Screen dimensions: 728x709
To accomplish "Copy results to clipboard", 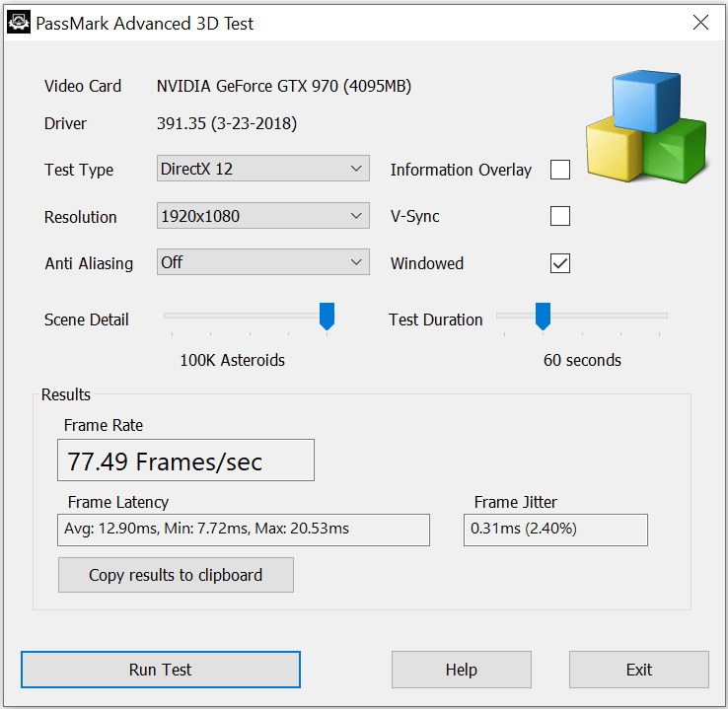I will pyautogui.click(x=176, y=575).
